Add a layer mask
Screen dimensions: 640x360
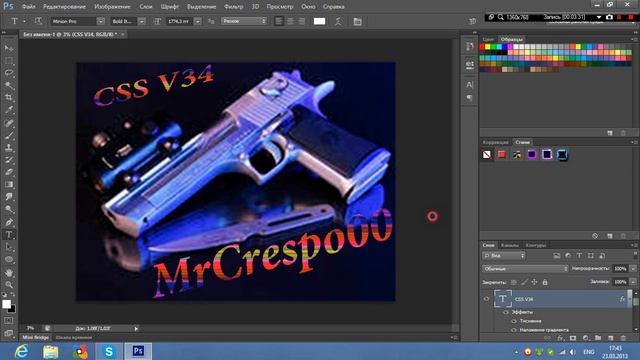[573, 338]
